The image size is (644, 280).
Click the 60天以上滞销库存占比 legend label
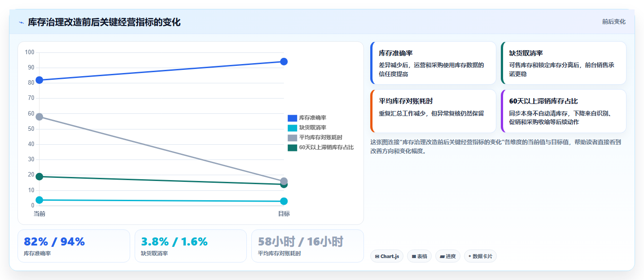point(326,147)
